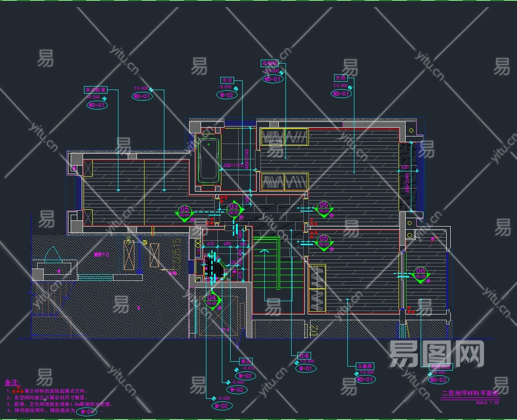This screenshot has width=517, height=420.
Task: Click the drawing title 二层地坪材料平面图
Action: (470, 394)
